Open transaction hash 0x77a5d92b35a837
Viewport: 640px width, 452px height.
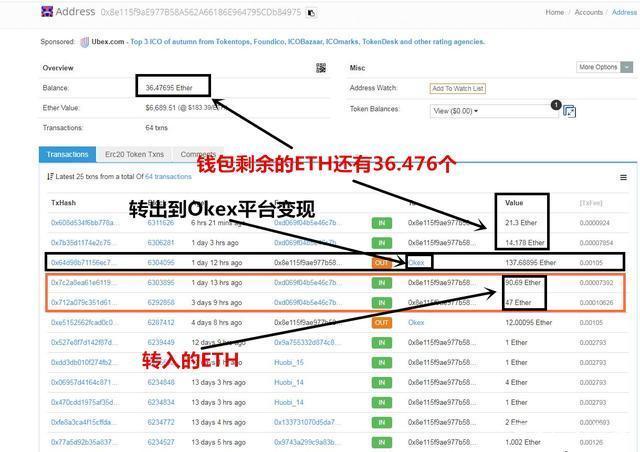pyautogui.click(x=83, y=442)
